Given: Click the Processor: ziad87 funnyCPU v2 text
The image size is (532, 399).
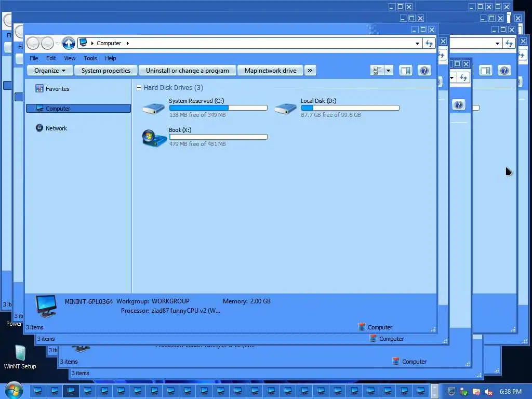Looking at the screenshot, I should click(x=170, y=311).
